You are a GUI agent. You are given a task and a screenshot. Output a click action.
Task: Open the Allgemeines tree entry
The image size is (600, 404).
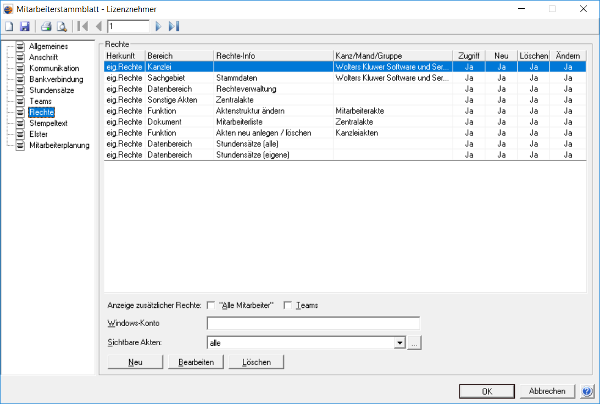click(49, 46)
